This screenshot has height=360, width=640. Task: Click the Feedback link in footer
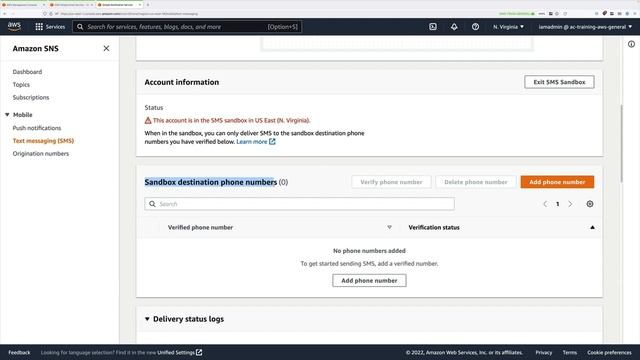tap(19, 352)
